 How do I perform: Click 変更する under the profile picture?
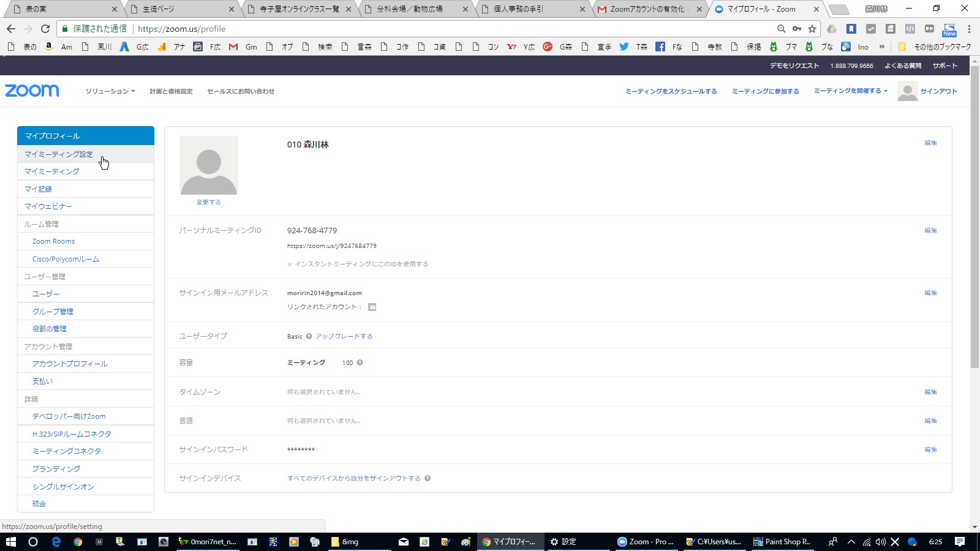(208, 202)
